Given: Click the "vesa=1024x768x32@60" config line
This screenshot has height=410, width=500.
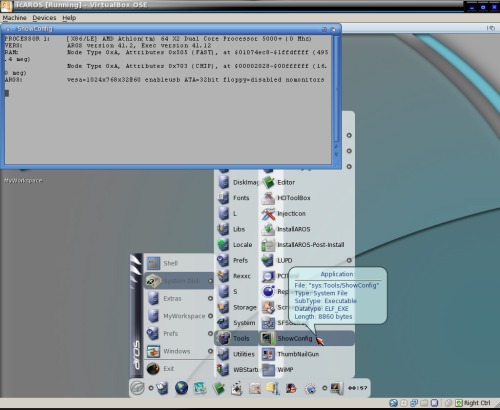Looking at the screenshot, I should point(196,80).
